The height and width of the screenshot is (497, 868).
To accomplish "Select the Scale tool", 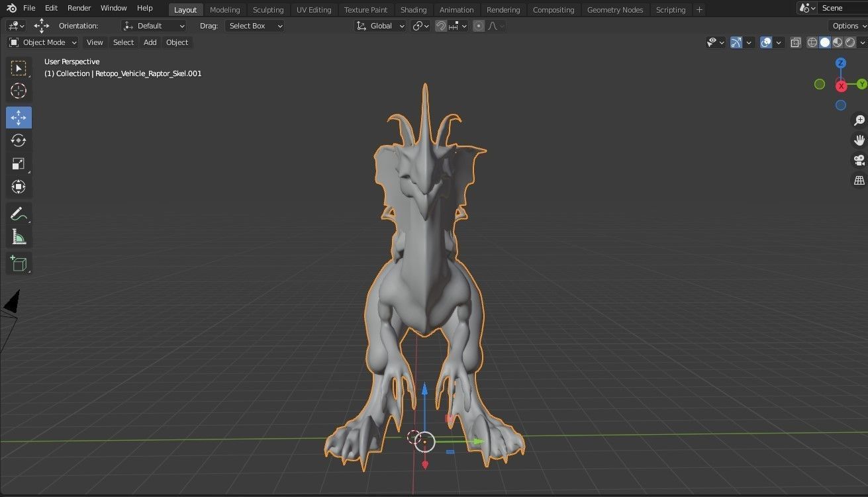I will coord(19,163).
